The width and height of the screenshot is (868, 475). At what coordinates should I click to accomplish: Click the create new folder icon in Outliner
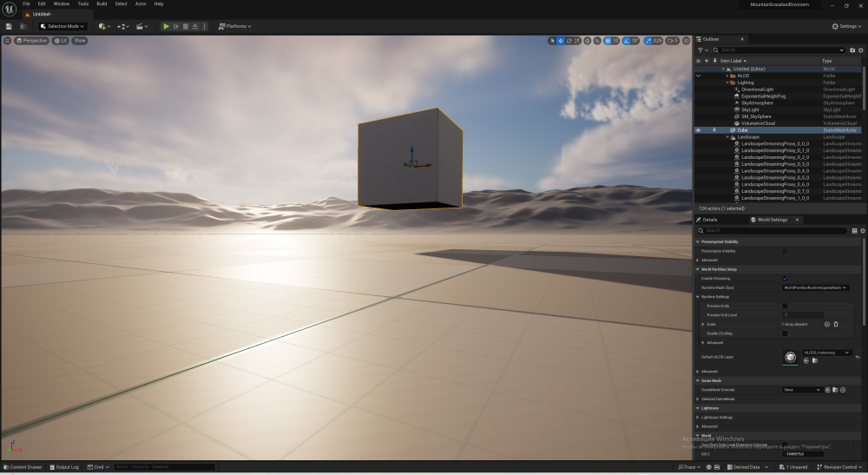pyautogui.click(x=852, y=49)
